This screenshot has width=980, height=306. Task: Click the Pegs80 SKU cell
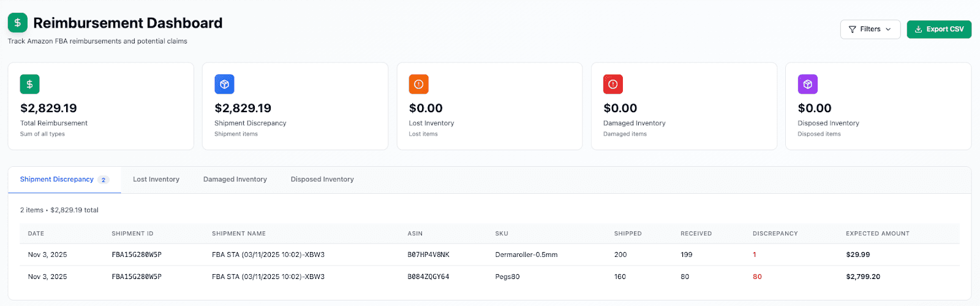[x=507, y=277]
